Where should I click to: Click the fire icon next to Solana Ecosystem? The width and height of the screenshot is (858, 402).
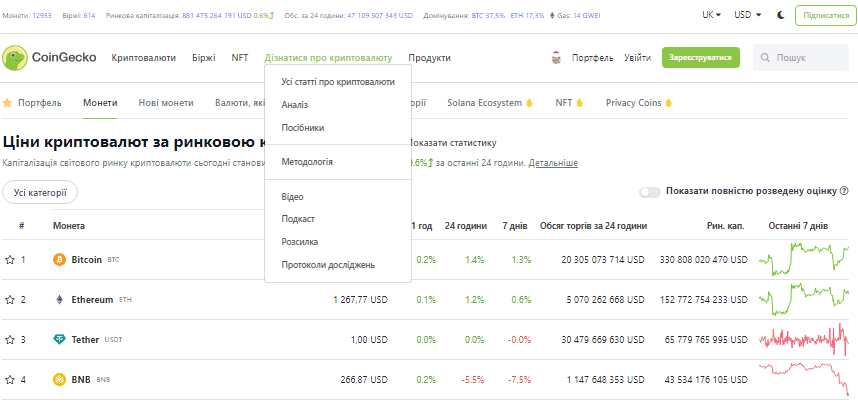point(529,103)
